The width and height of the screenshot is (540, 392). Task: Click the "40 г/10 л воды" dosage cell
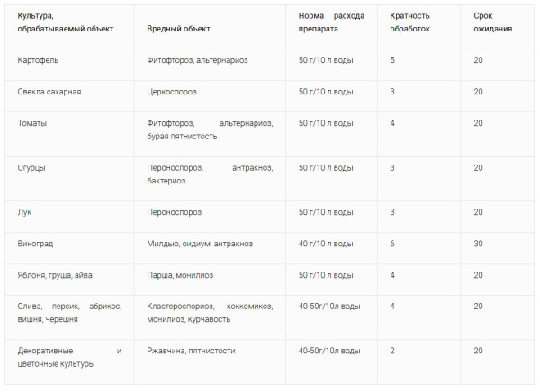(326, 244)
